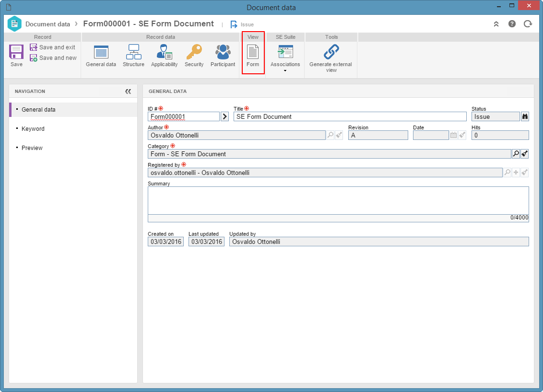The height and width of the screenshot is (392, 543).
Task: Click plus icon for Registered by
Action: pos(516,173)
